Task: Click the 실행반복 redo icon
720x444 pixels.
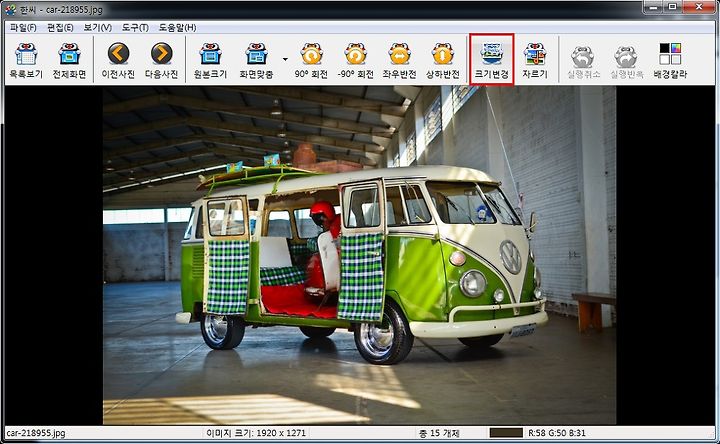Action: point(626,60)
